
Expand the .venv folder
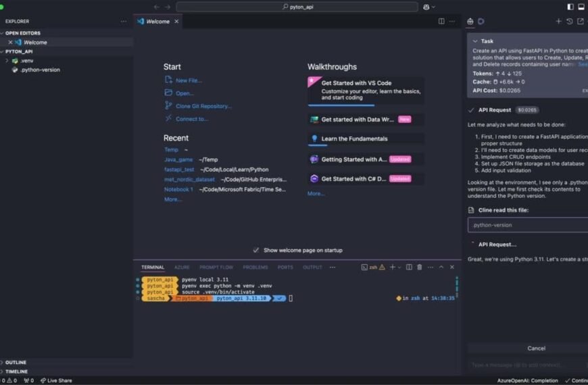pos(7,60)
